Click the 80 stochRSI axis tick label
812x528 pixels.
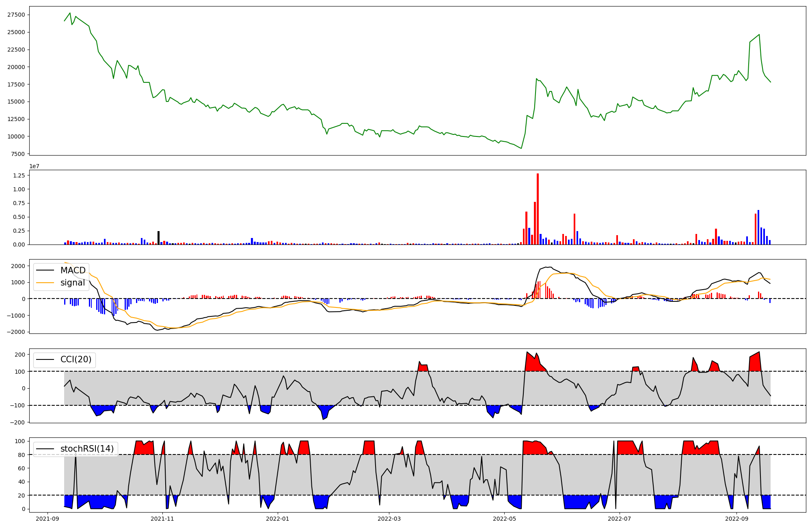[21, 455]
